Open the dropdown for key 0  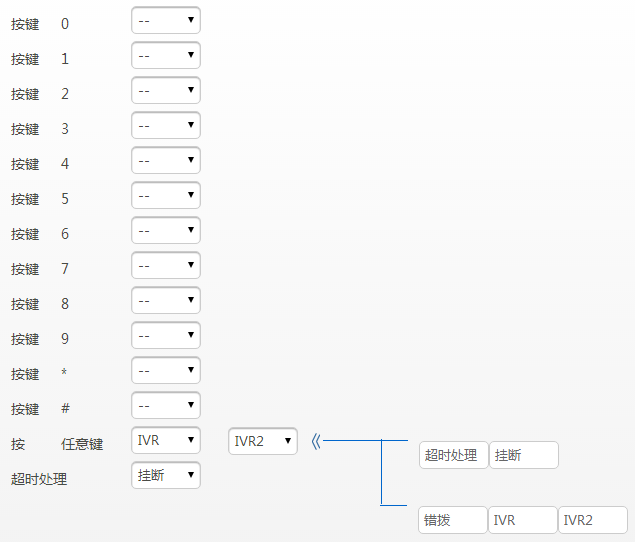point(166,21)
